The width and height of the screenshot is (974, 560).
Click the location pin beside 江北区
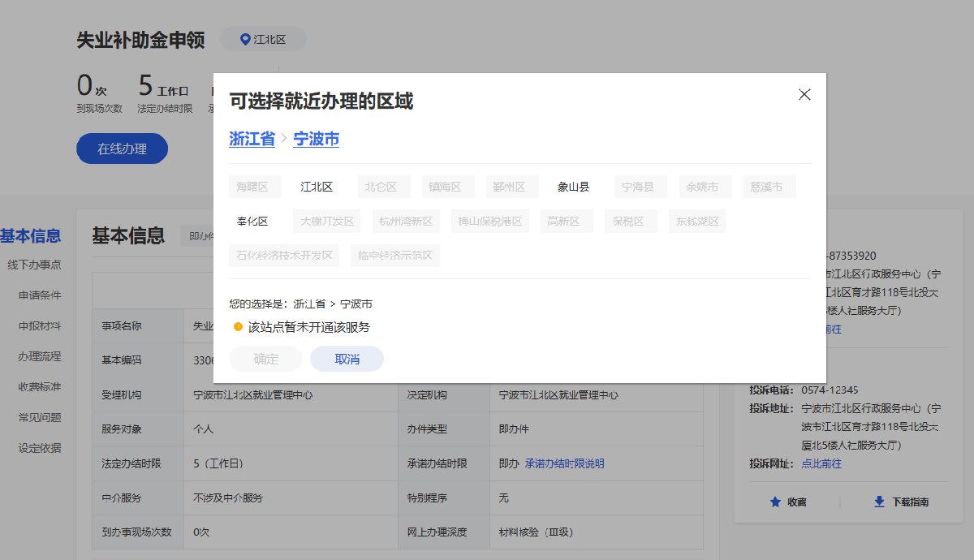[x=246, y=39]
